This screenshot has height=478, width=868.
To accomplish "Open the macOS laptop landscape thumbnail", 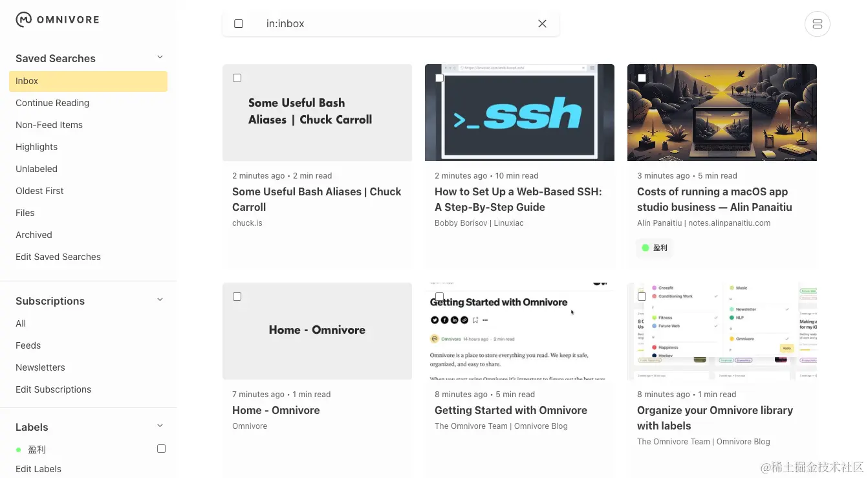I will click(x=722, y=112).
